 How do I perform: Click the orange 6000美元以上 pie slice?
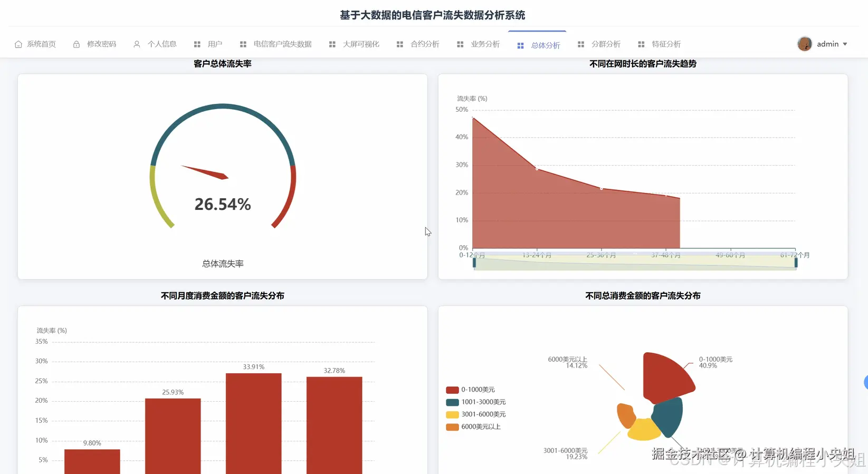[626, 415]
